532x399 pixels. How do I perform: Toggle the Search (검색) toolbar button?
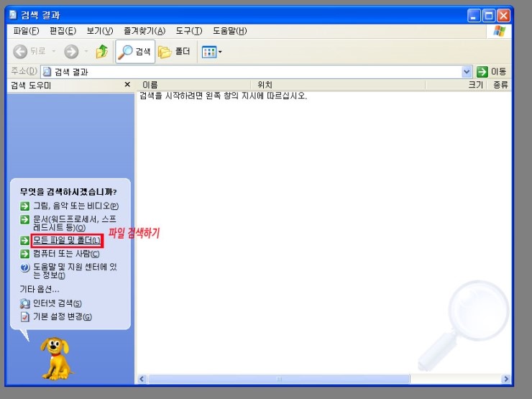pos(135,52)
